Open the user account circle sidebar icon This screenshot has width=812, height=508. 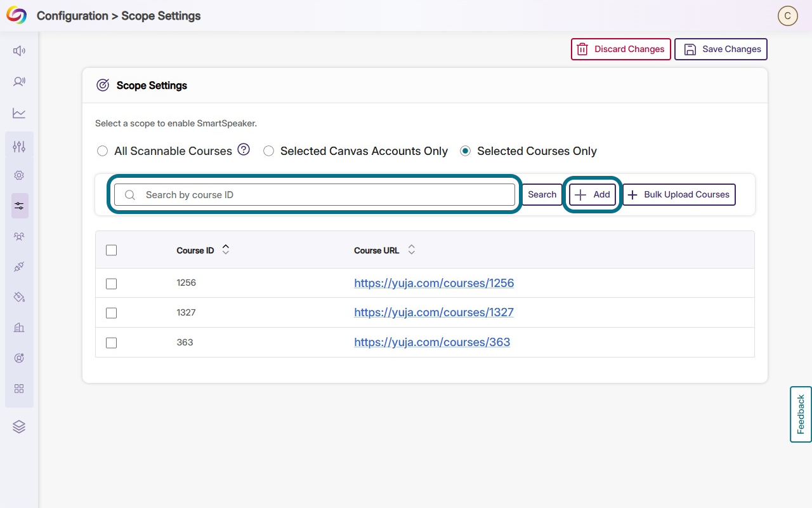coord(19,358)
